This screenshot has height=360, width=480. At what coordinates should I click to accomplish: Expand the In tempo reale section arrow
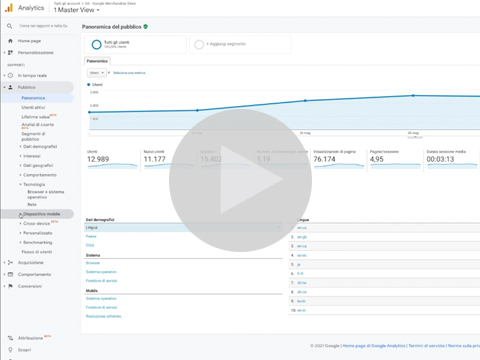tap(4, 76)
